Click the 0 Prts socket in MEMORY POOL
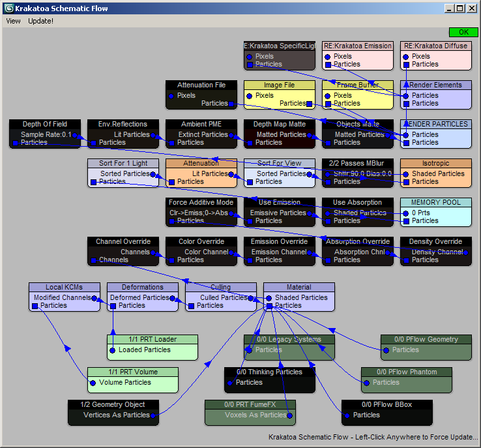Viewport: 481px width, 448px height. 406,213
